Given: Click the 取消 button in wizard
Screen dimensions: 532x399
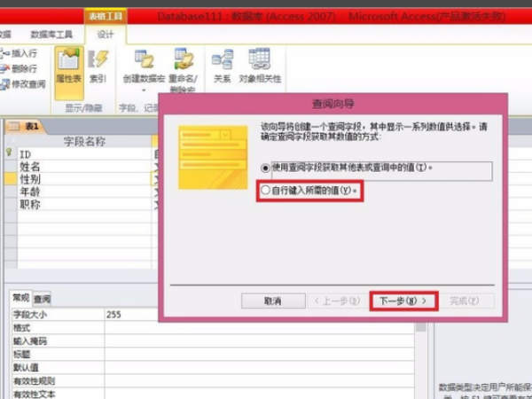Looking at the screenshot, I should pyautogui.click(x=273, y=301).
